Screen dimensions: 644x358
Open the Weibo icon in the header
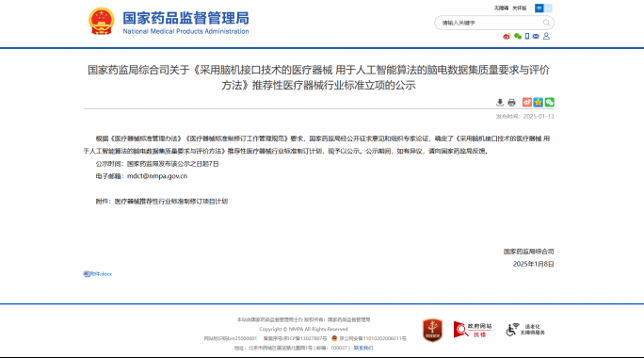click(x=507, y=37)
